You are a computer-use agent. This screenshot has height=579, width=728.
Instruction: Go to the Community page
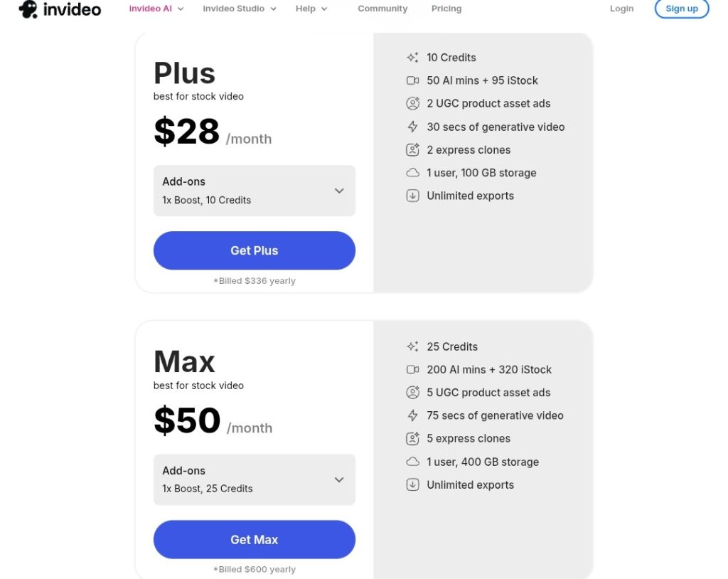[x=382, y=9]
